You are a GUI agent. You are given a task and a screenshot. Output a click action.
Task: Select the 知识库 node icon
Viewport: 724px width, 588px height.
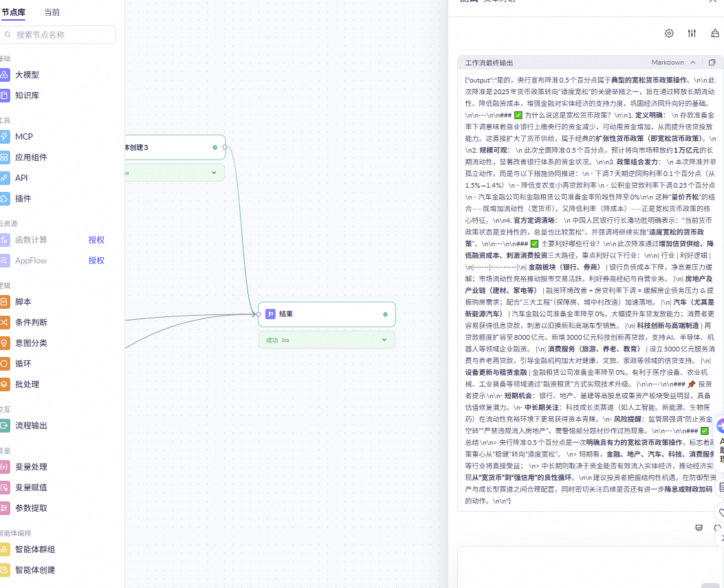tap(4, 95)
